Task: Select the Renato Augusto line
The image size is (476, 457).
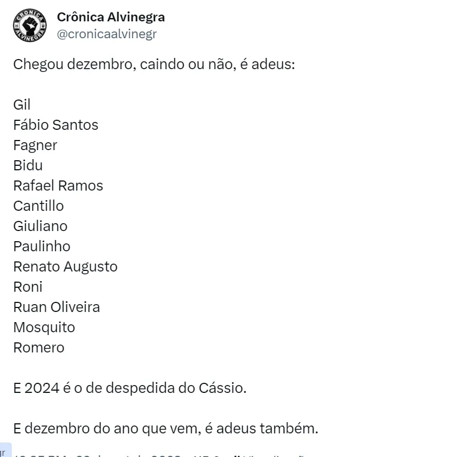Action: [65, 266]
